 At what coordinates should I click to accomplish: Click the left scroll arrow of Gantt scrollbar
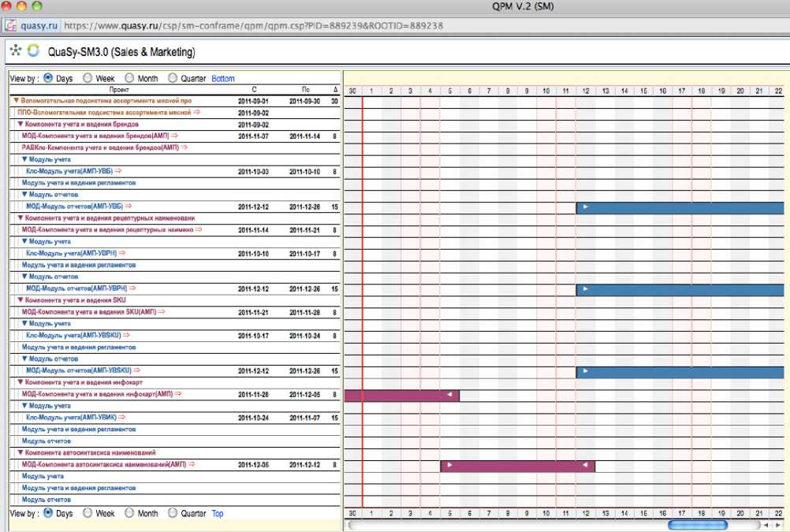pos(766,525)
